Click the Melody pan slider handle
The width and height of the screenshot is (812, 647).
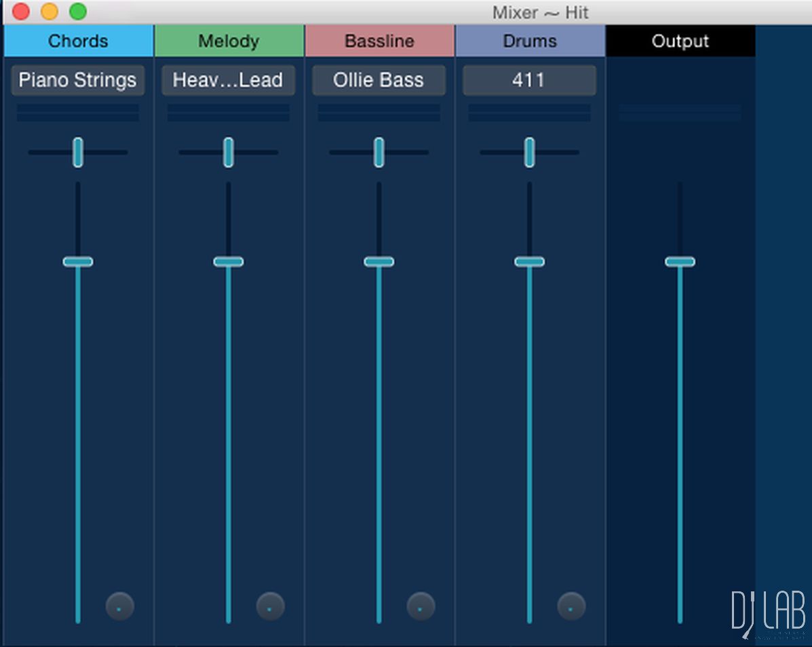[x=229, y=152]
